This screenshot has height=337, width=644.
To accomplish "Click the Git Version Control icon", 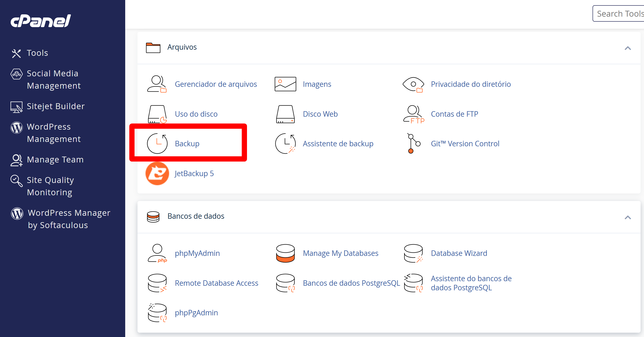I will click(x=413, y=143).
